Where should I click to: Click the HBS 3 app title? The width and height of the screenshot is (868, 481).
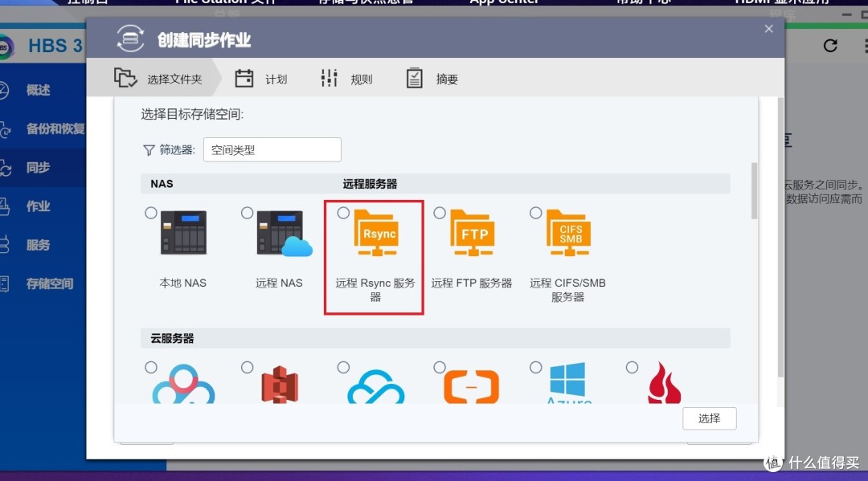click(55, 45)
